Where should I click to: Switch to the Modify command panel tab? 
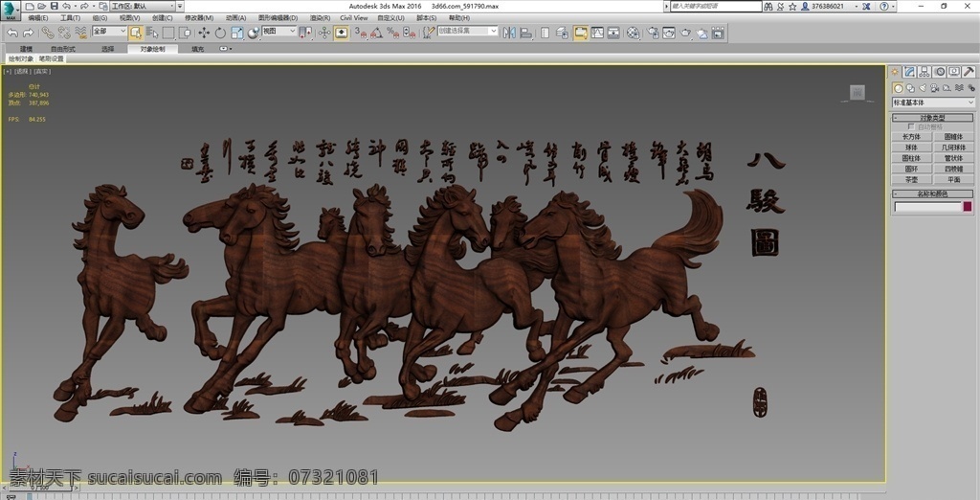point(909,72)
